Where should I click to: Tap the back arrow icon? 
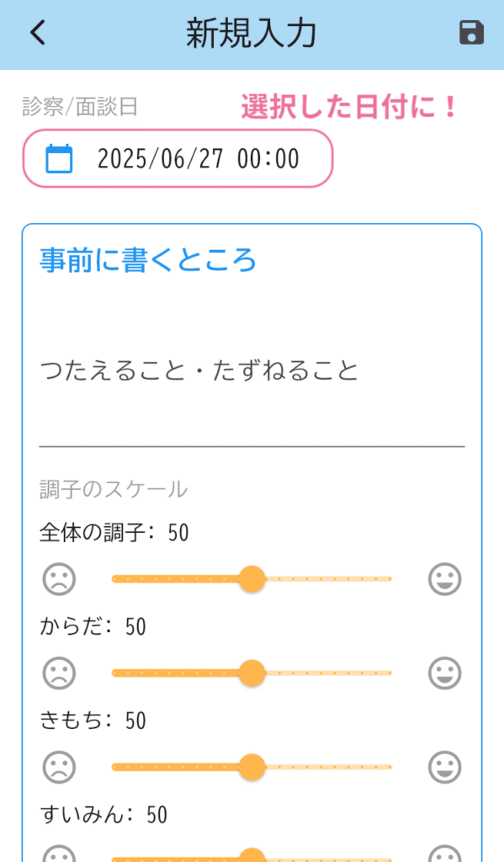click(x=37, y=33)
